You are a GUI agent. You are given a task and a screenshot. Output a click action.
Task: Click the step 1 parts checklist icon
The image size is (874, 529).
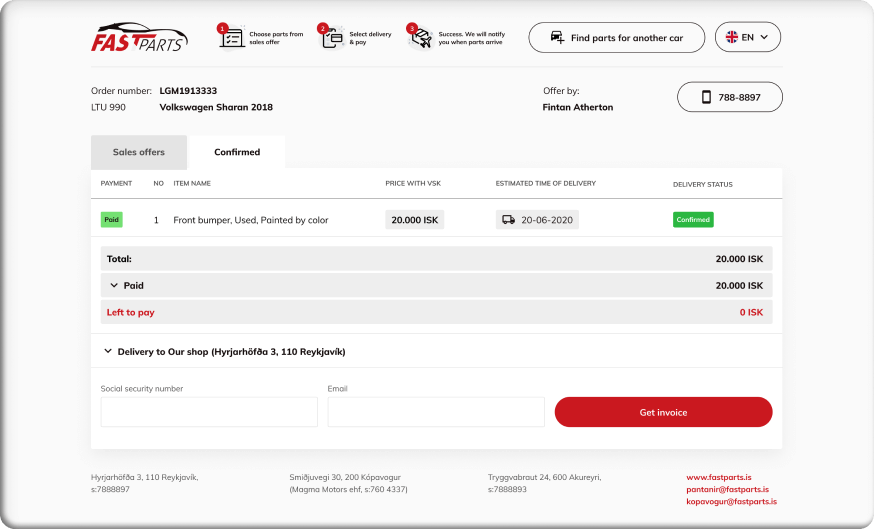point(231,37)
